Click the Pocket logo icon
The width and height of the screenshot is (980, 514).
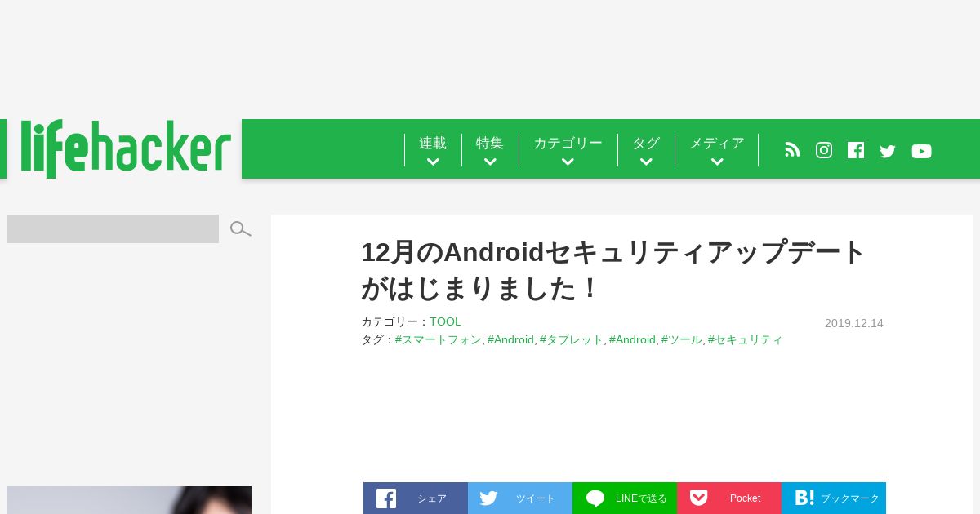point(698,498)
